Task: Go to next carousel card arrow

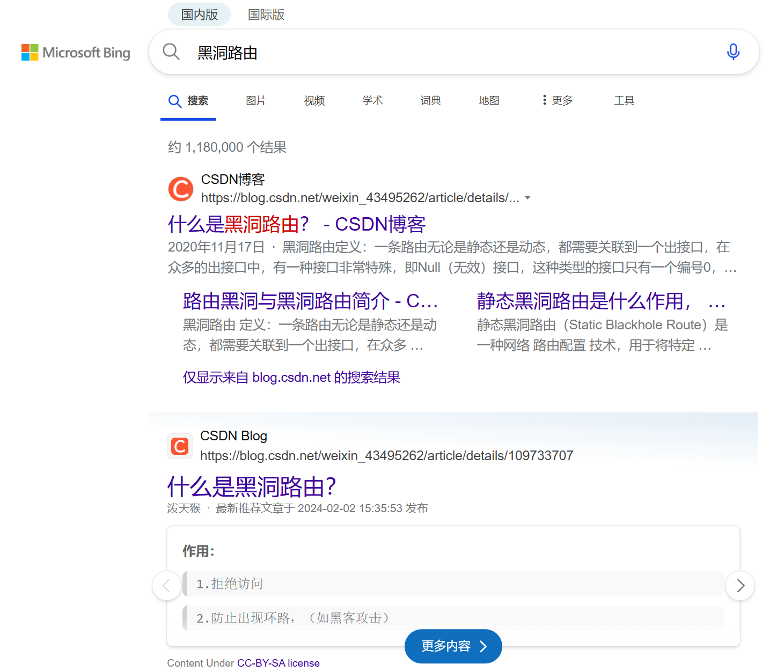Action: 740,586
